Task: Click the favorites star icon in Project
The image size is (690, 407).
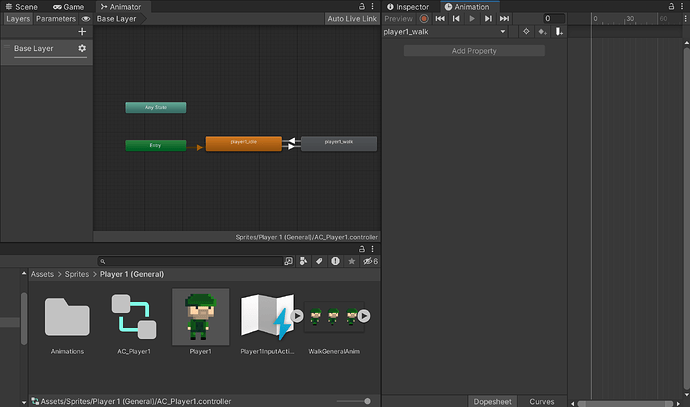Action: 351,261
